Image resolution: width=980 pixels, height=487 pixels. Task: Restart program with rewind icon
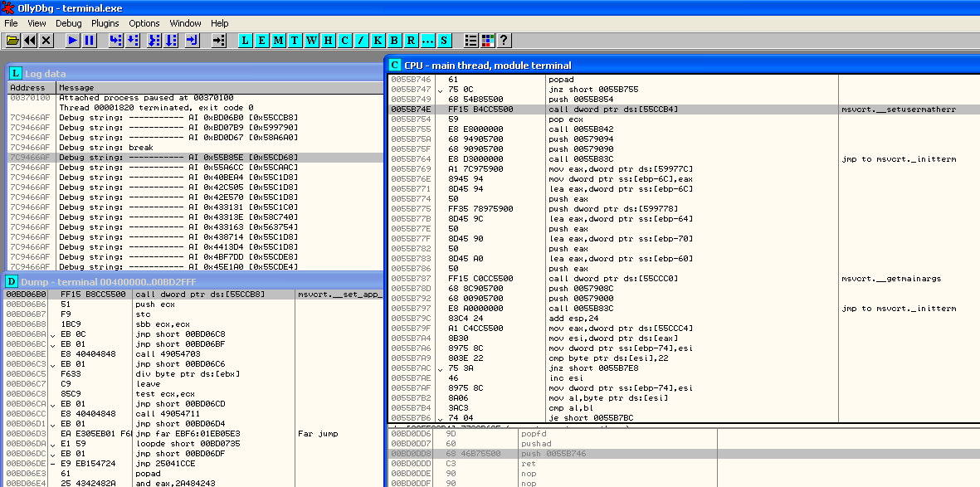pos(30,40)
